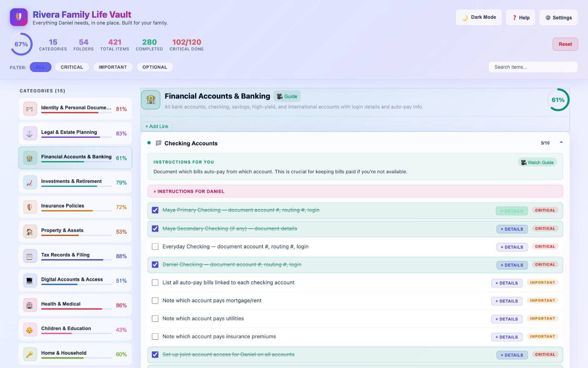Viewport: 588px width, 368px height.
Task: Click the bank icon in Financial Accounts header
Action: (x=151, y=100)
